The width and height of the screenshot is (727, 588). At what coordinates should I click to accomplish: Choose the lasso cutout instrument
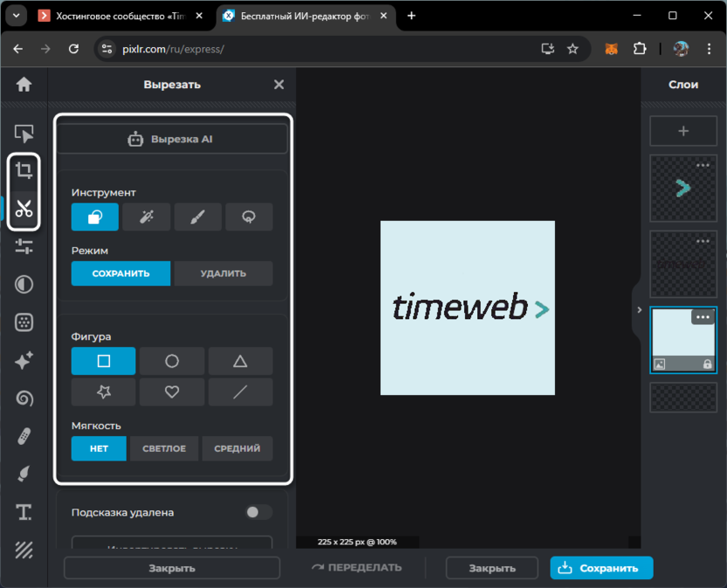[249, 217]
